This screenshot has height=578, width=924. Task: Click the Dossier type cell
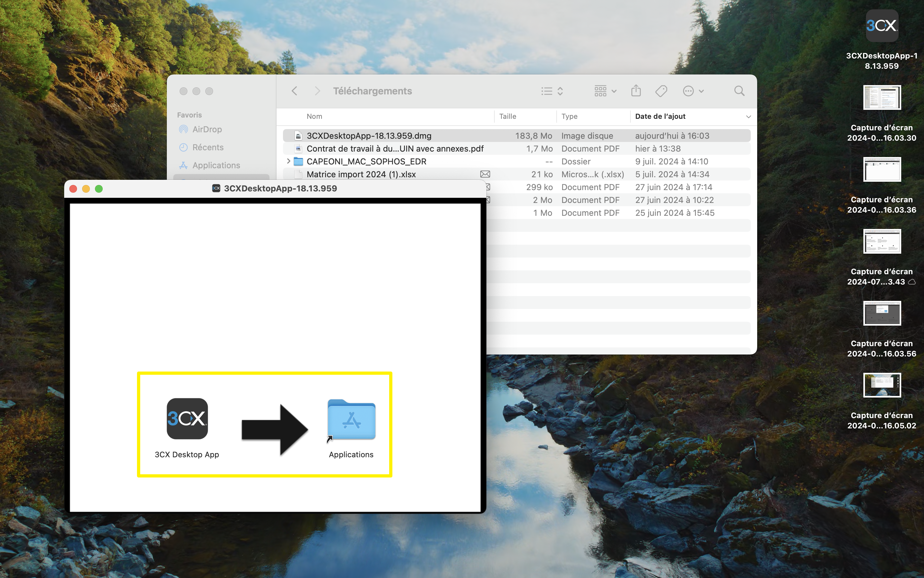tap(576, 161)
